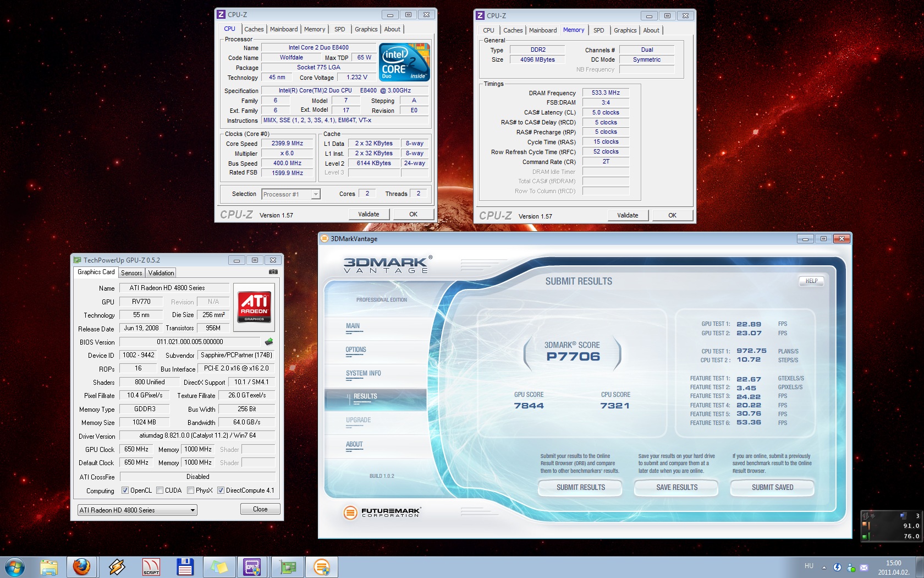Click the ATI Radeon logo in GPU-Z
The height and width of the screenshot is (578, 924).
pos(254,307)
